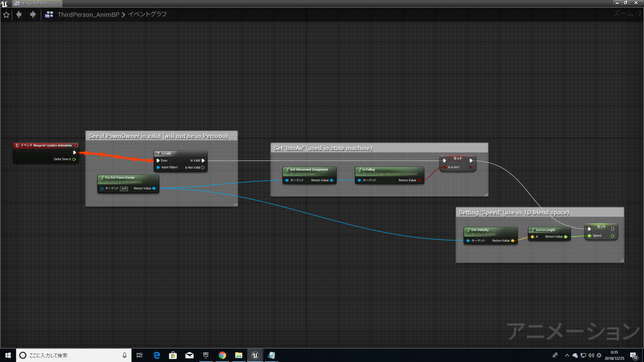Click the イベントグラフ breadcrumb label
The height and width of the screenshot is (362, 644).
[x=147, y=14]
